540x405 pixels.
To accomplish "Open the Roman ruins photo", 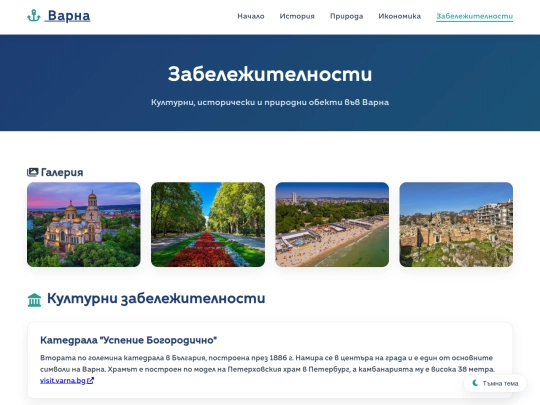I will [456, 224].
